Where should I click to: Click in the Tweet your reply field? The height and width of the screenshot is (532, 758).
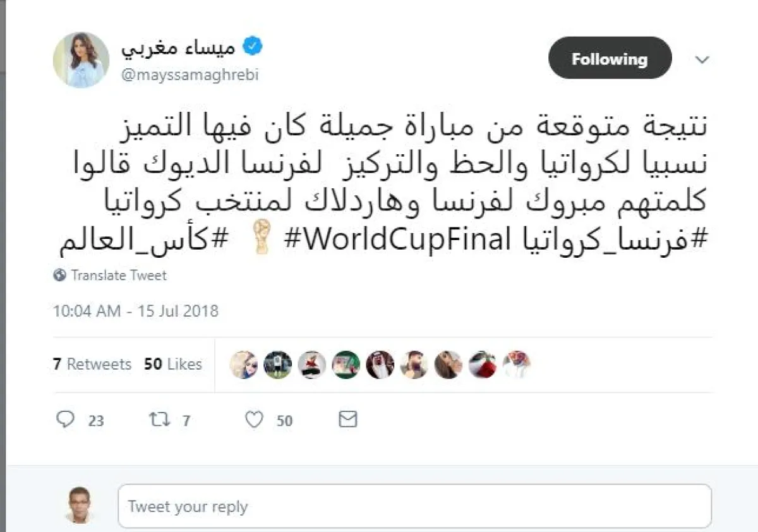click(x=414, y=506)
